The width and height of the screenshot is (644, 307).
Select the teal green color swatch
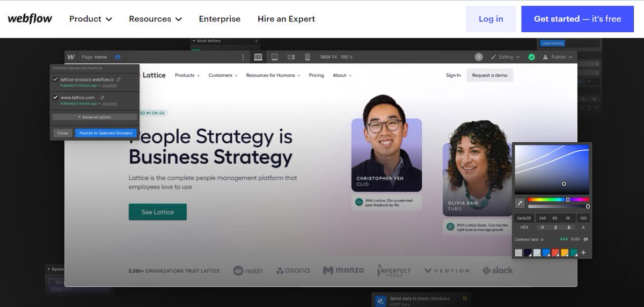click(574, 253)
